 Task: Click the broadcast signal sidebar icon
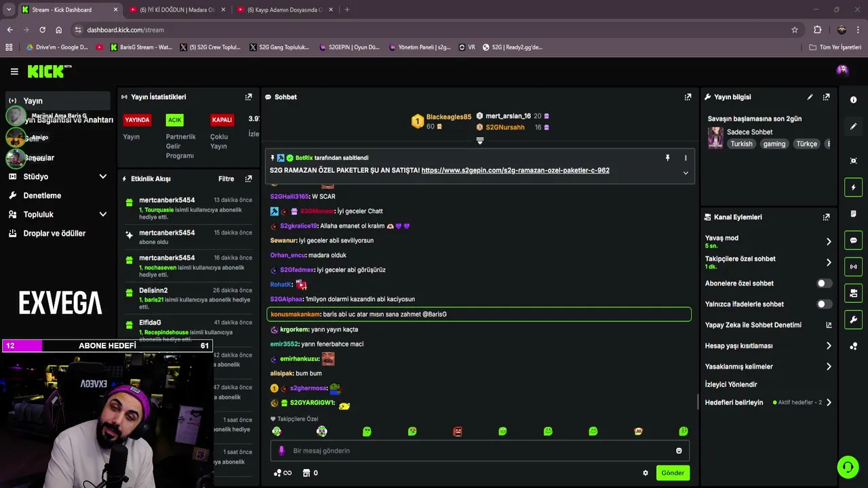853,266
